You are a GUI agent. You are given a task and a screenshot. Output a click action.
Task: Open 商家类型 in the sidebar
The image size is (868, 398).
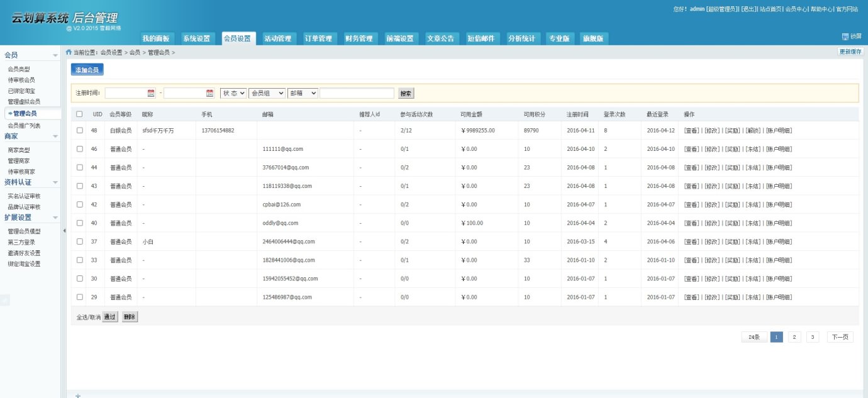19,150
